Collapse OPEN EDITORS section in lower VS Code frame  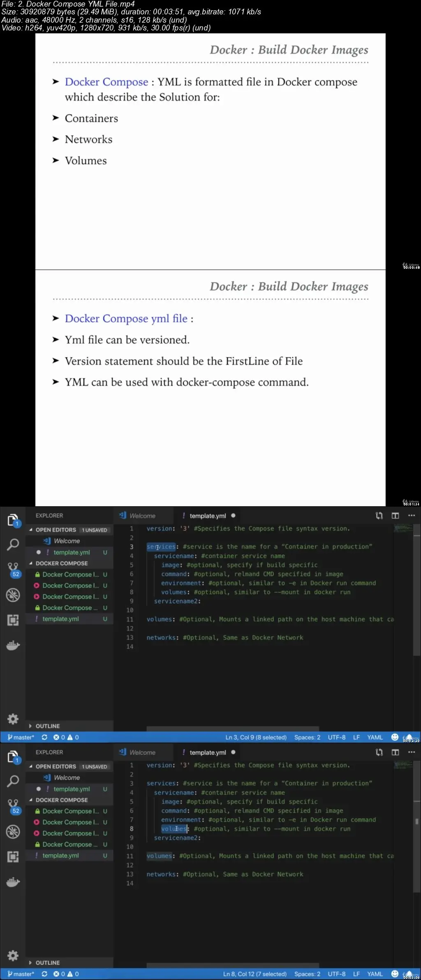point(69,766)
